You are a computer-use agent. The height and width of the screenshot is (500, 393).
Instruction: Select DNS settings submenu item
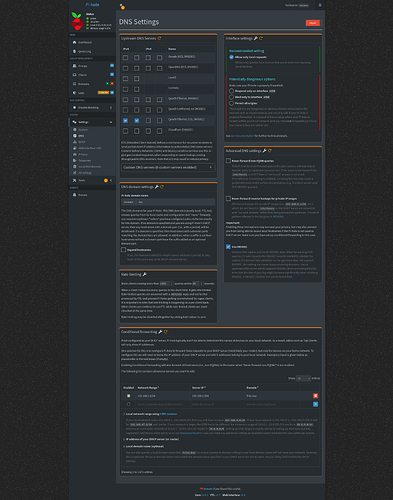point(92,136)
